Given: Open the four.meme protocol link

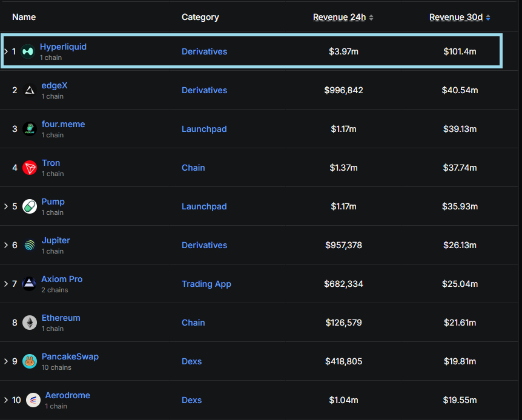Looking at the screenshot, I should tap(63, 124).
